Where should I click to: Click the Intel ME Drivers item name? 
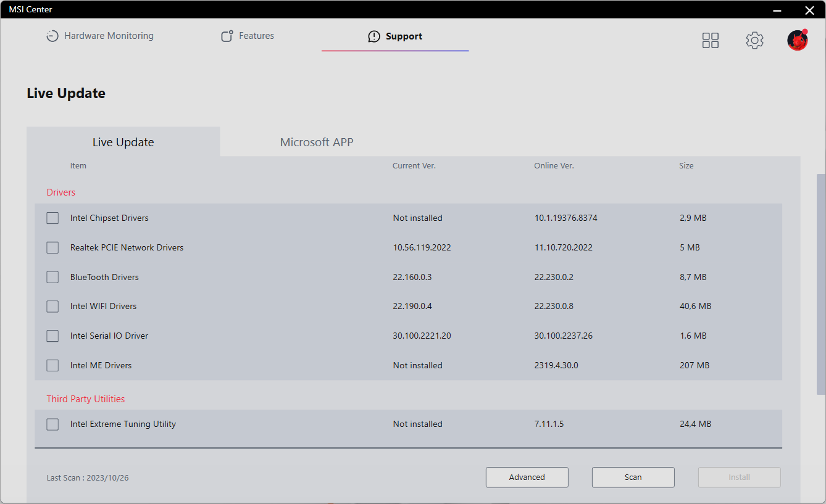[x=101, y=365]
